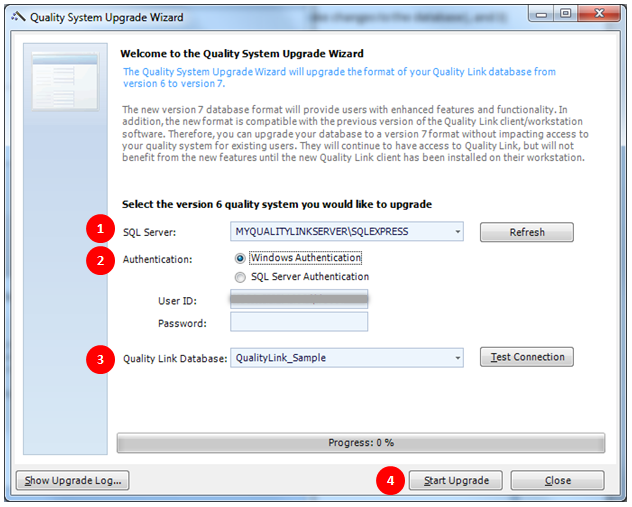Click the 'Quality Link Database:' label
Image resolution: width=632 pixels, height=507 pixels.
pos(175,359)
